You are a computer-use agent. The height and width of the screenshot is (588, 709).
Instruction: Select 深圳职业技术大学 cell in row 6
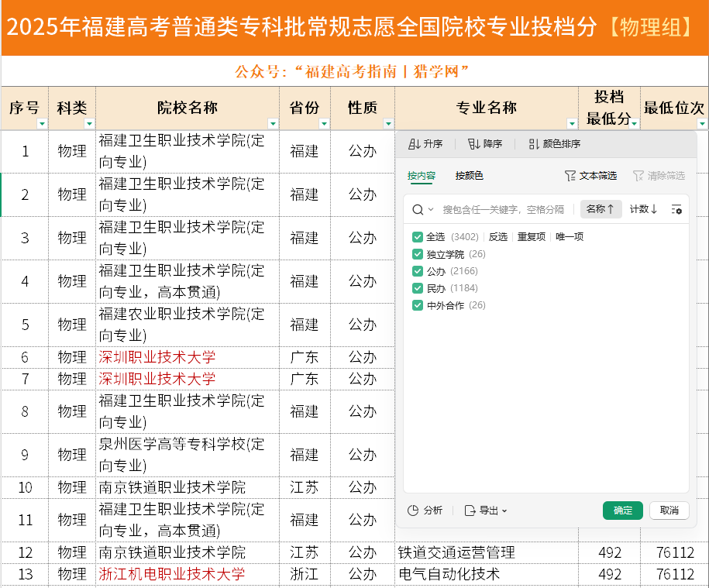pos(188,357)
